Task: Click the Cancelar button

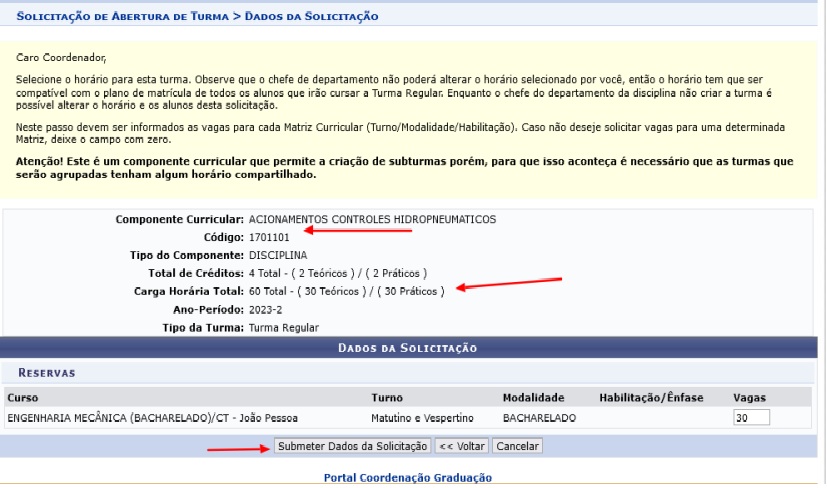Action: [517, 446]
